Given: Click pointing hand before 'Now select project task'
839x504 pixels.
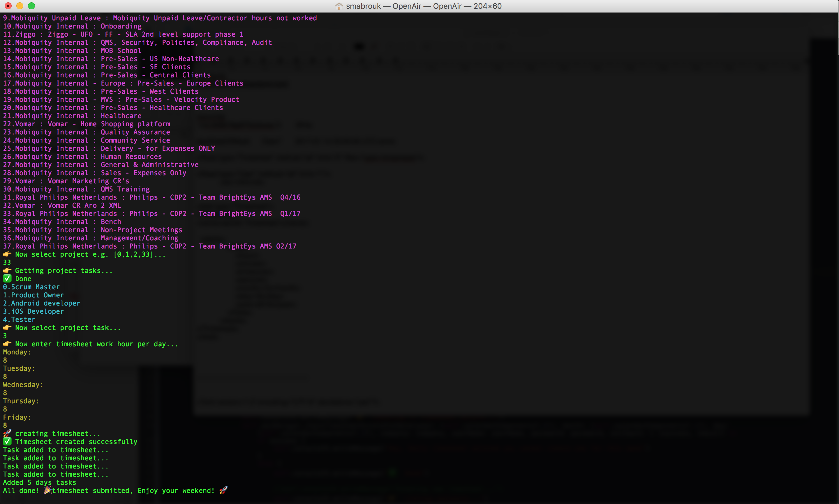Looking at the screenshot, I should tap(7, 327).
